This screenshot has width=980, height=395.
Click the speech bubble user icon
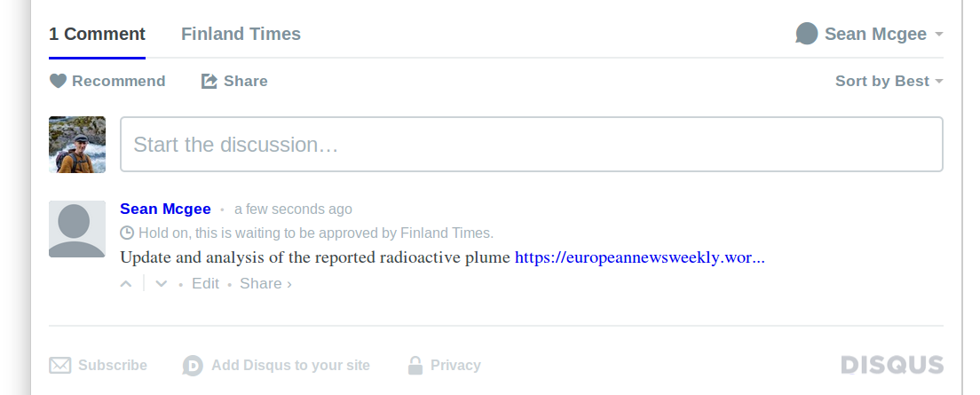click(x=806, y=35)
